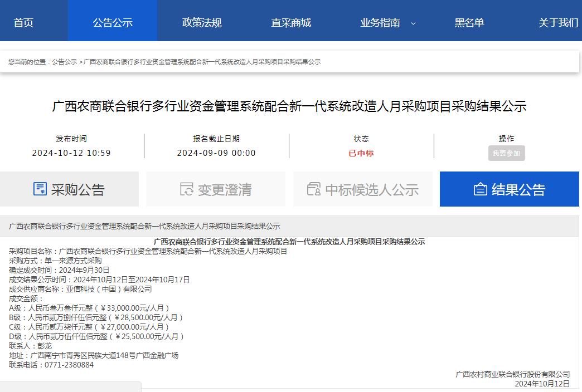Click the main page title heading

tap(289, 106)
